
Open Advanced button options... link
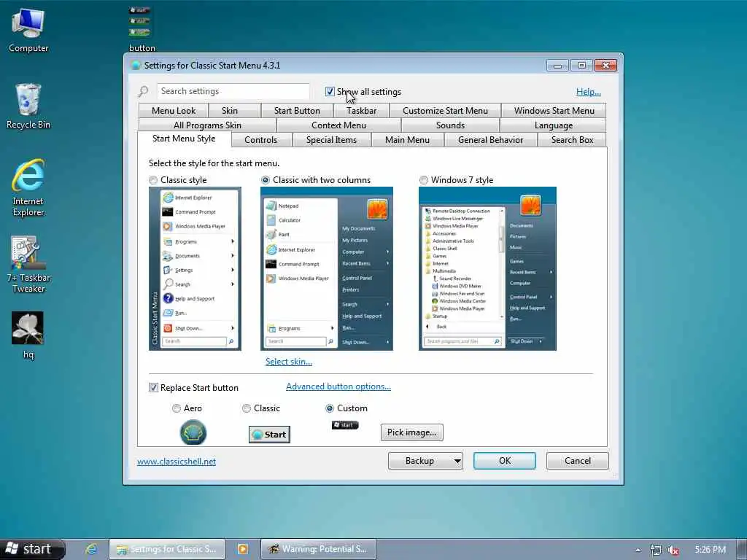pyautogui.click(x=338, y=386)
